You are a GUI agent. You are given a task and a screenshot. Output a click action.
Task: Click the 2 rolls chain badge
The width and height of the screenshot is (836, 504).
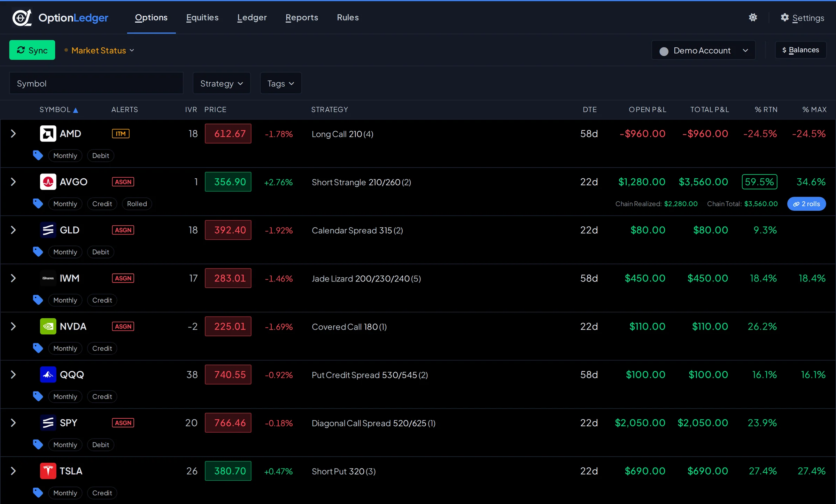(806, 204)
